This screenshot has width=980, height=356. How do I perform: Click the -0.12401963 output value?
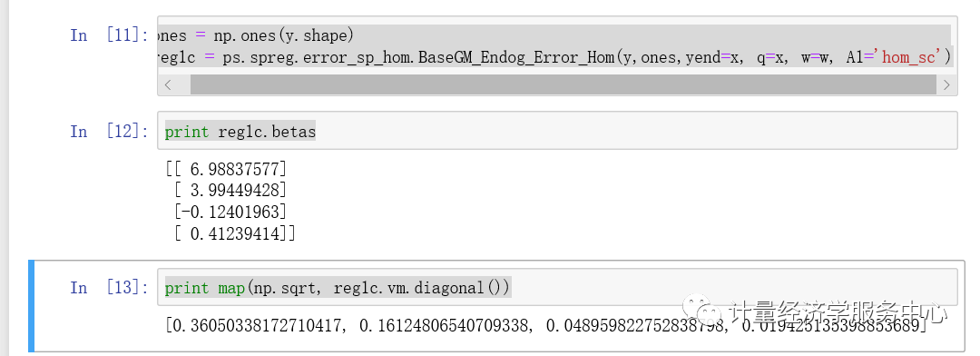tap(230, 212)
